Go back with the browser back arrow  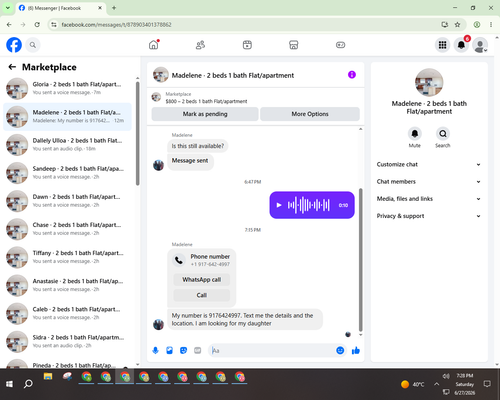pyautogui.click(x=9, y=24)
